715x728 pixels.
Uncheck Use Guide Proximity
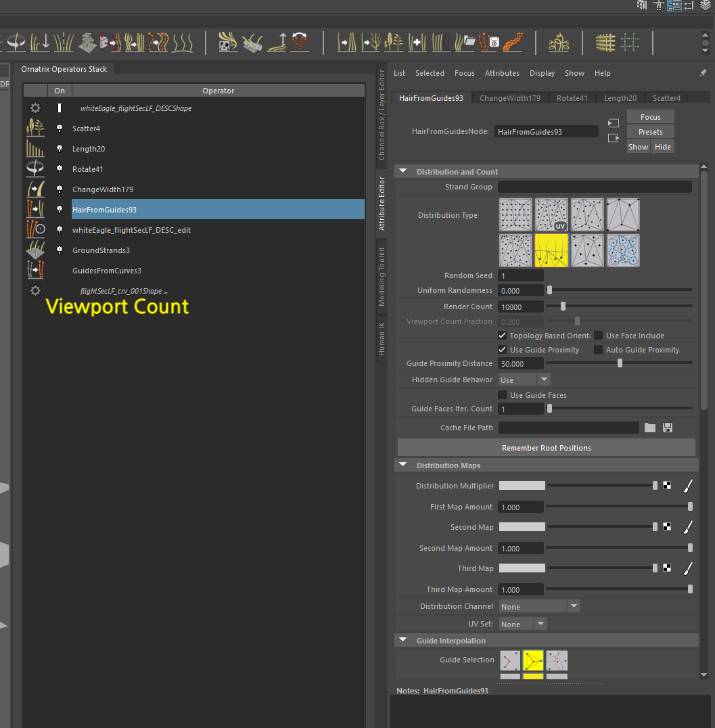pos(502,350)
